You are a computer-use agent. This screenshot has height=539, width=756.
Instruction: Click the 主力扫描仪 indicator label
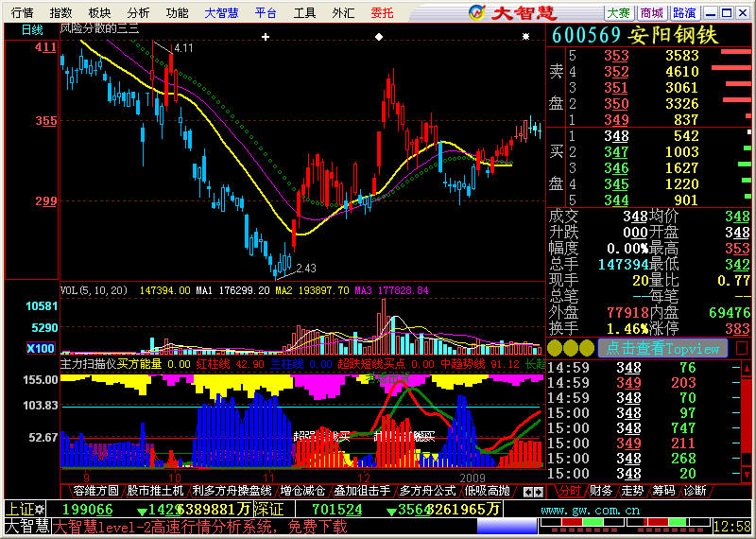pos(88,364)
